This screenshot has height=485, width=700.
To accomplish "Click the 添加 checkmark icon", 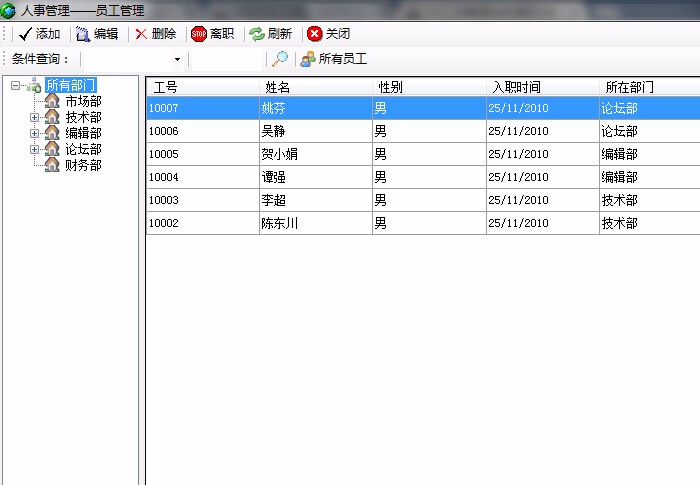I will 26,34.
